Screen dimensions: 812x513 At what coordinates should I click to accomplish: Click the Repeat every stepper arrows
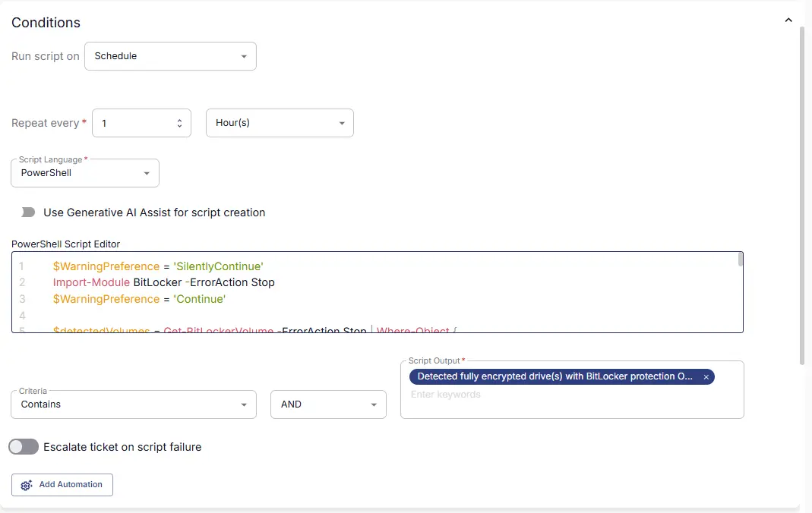click(179, 123)
